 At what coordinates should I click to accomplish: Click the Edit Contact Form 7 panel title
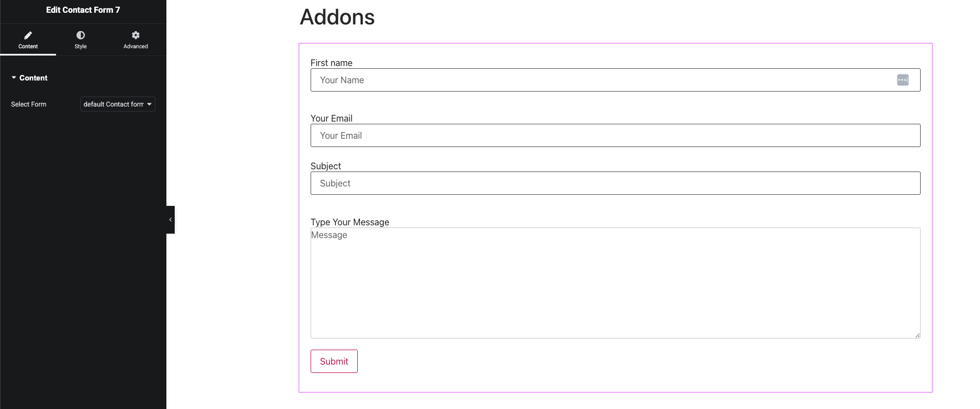(x=83, y=10)
